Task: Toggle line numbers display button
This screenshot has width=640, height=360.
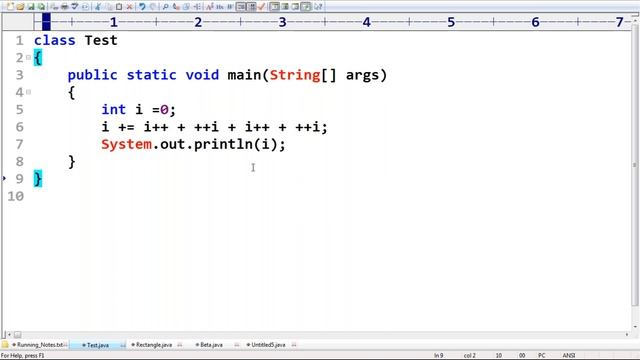Action: 241,7
